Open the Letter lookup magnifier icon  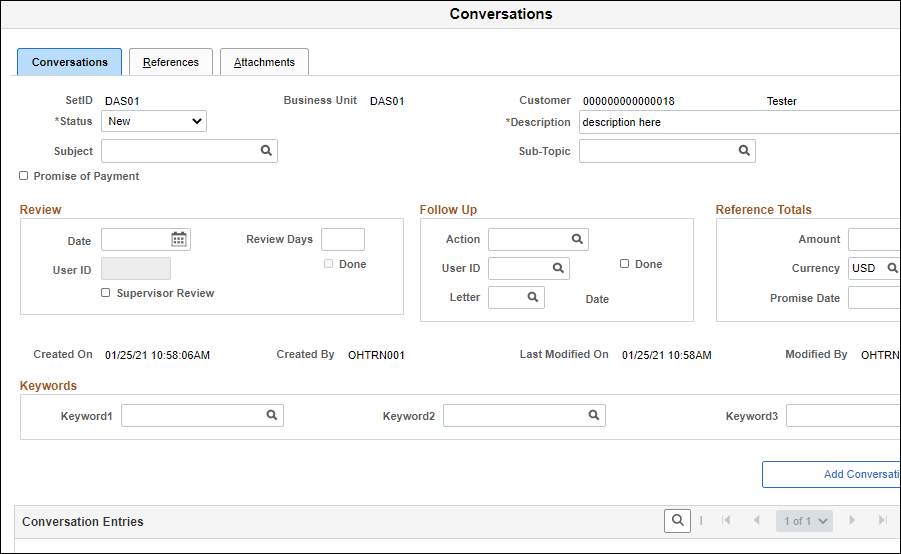tap(533, 297)
